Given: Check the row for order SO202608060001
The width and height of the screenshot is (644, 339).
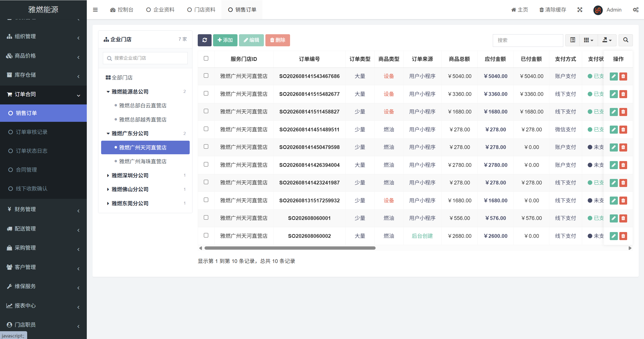Looking at the screenshot, I should pos(206,217).
